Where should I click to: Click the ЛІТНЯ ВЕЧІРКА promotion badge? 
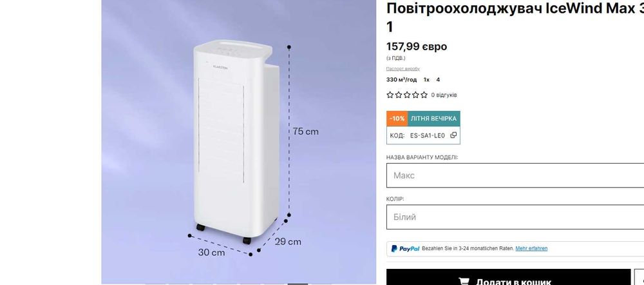(x=433, y=119)
